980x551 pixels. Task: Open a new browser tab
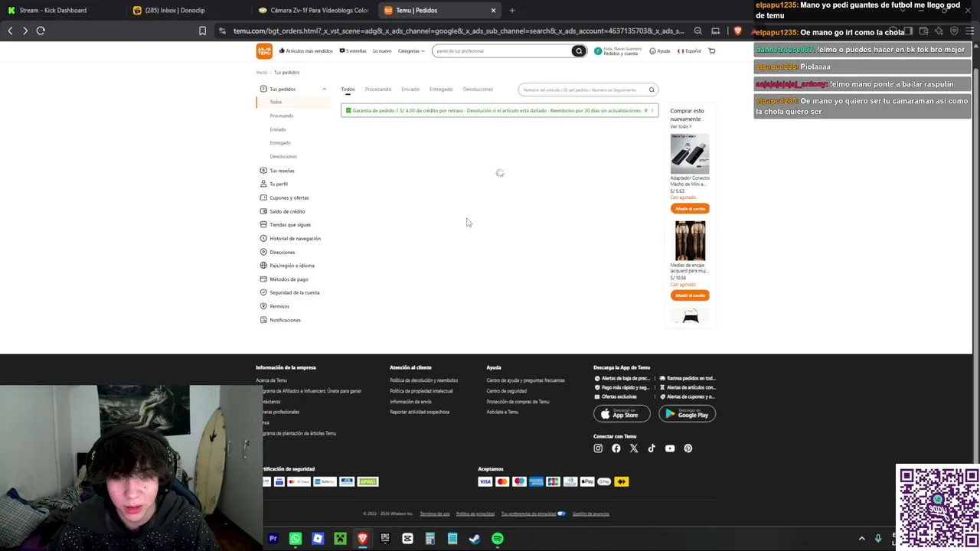tap(512, 11)
